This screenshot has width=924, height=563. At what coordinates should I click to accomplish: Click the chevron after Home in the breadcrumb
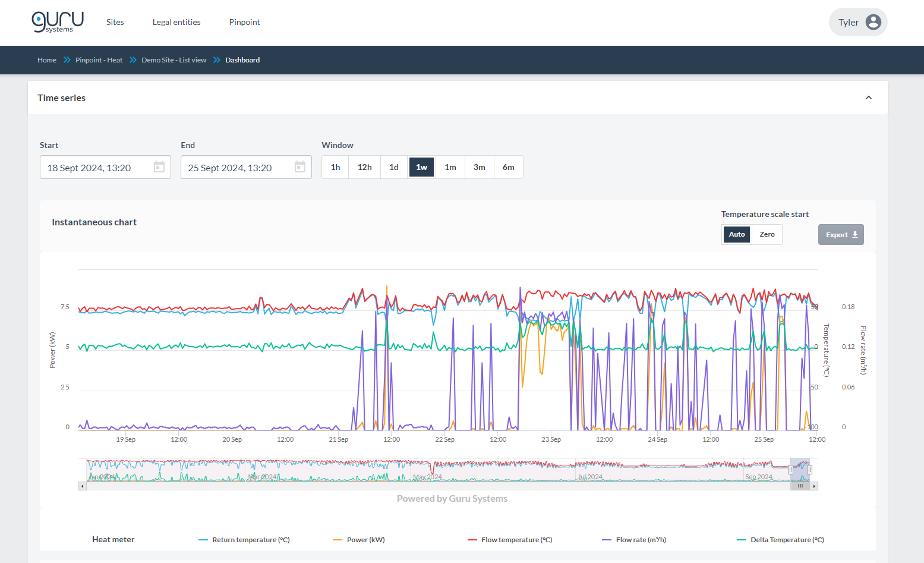click(67, 60)
